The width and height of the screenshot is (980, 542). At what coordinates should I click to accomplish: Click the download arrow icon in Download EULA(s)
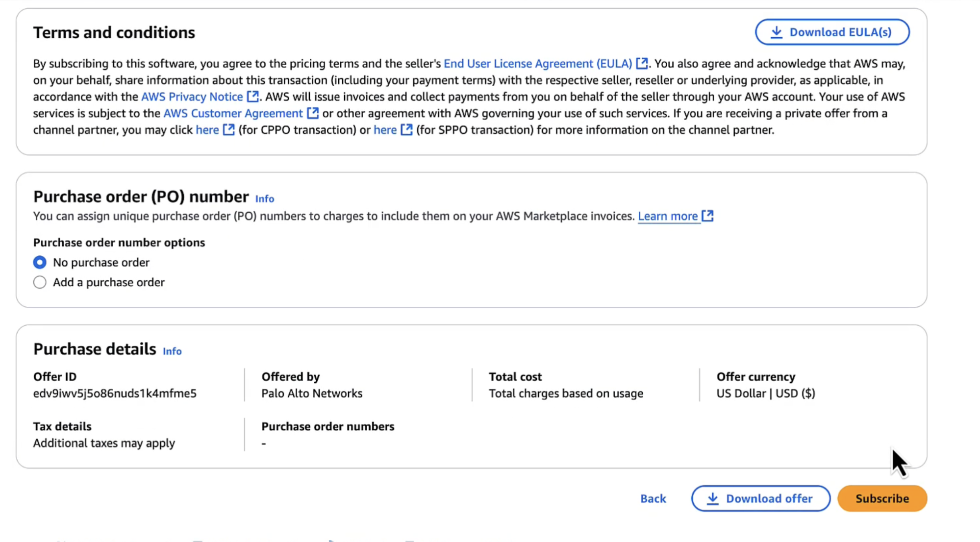(x=776, y=32)
